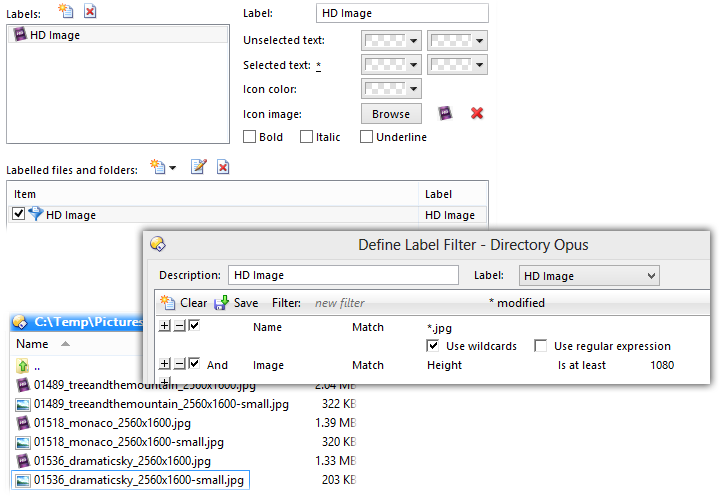Click the Name column header in file list
The height and width of the screenshot is (499, 723).
pos(33,344)
